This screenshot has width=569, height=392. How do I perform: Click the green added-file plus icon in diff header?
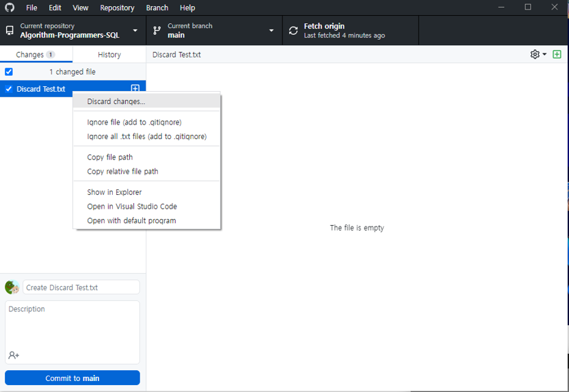557,55
